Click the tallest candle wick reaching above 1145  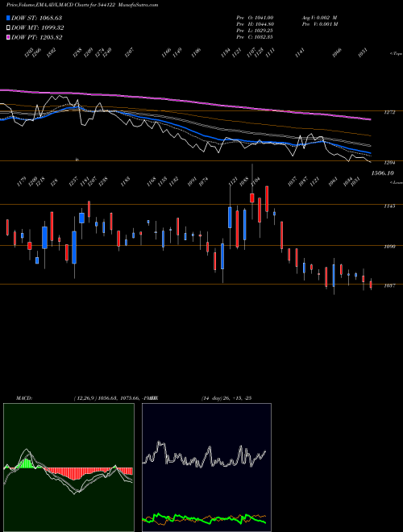point(252,192)
